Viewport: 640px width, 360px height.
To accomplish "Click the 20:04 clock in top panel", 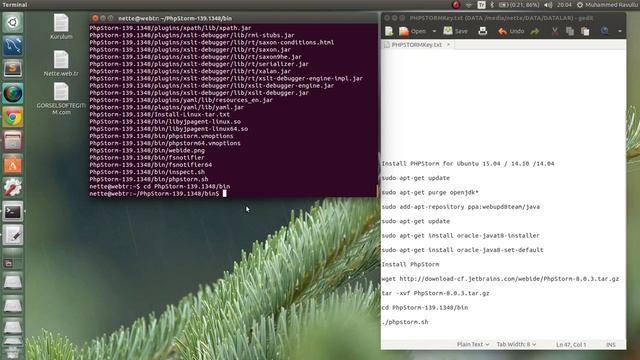I will (564, 5).
